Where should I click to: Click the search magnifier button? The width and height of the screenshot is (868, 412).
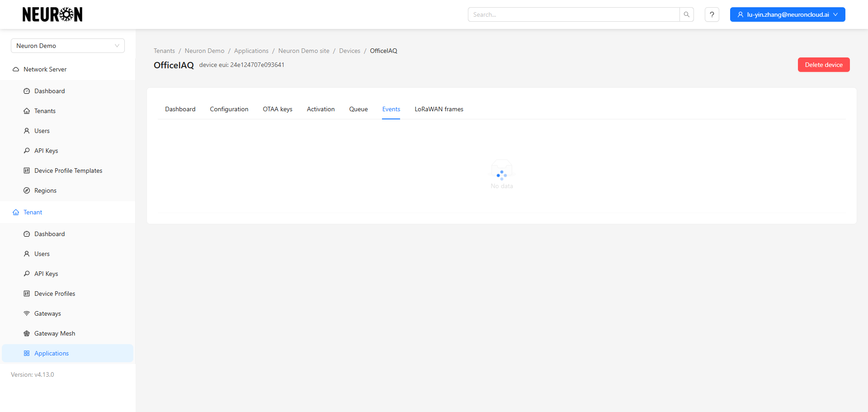tap(687, 14)
